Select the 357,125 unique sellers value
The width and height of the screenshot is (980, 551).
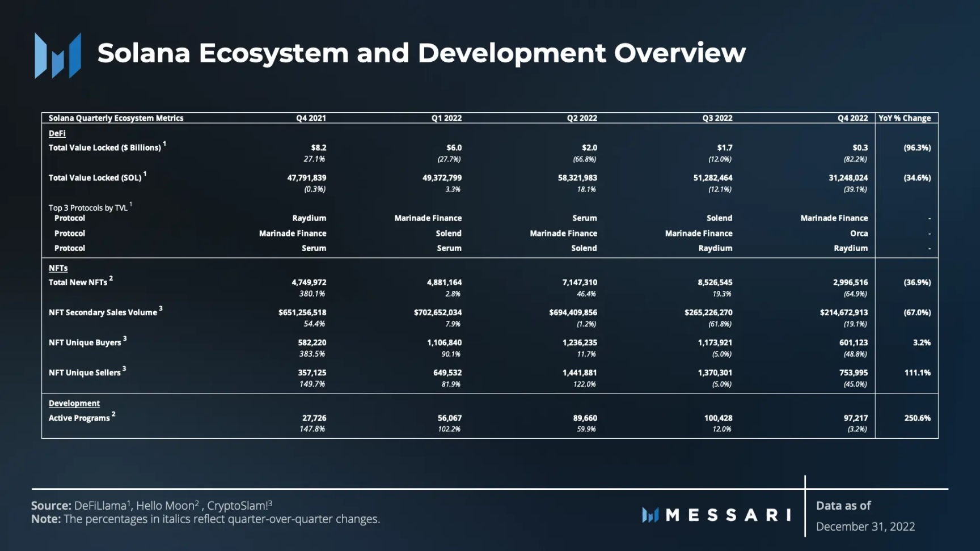coord(312,372)
